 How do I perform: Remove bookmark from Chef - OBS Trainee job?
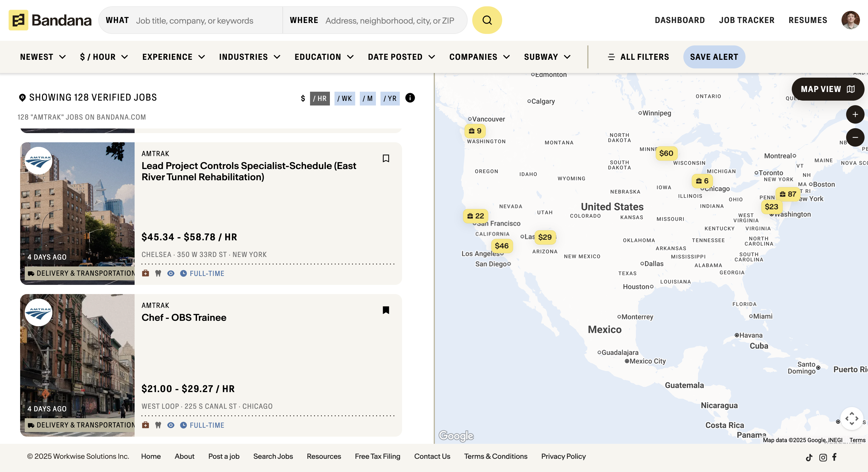[386, 310]
